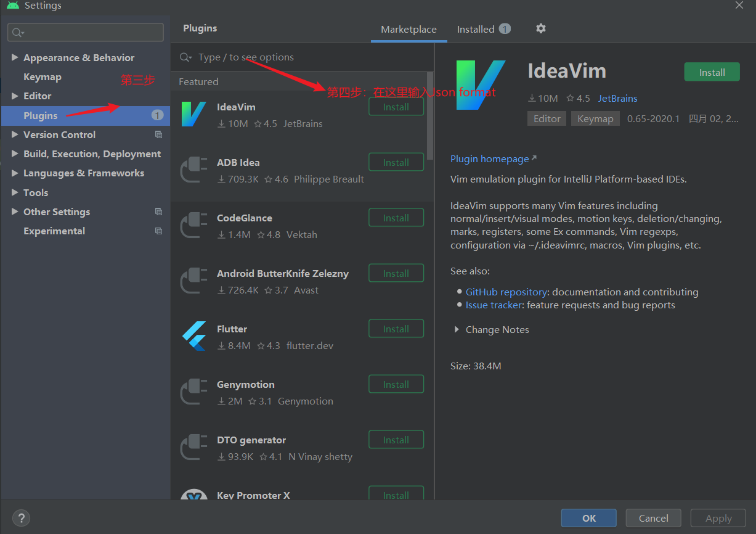Click project-level icon beside Other Settings

tap(158, 212)
